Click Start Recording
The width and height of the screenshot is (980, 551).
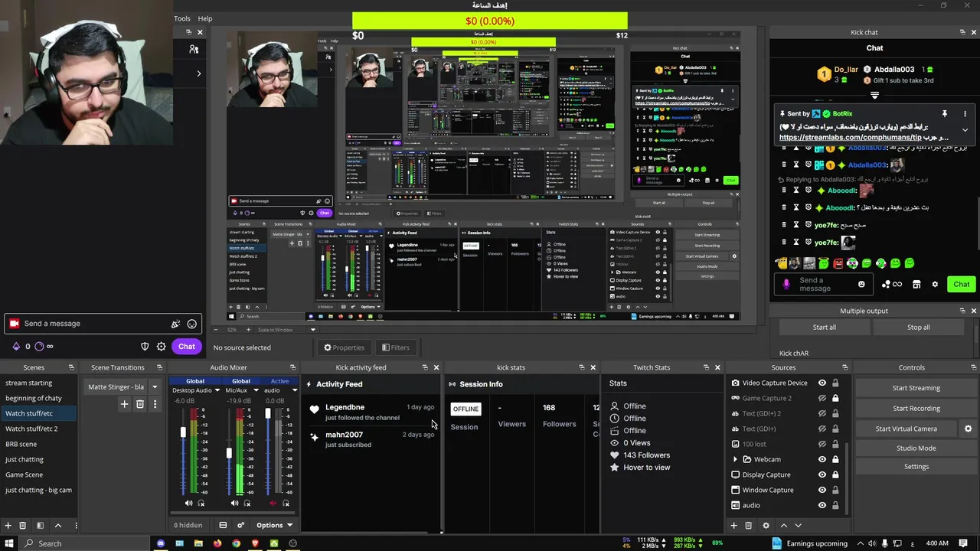[916, 408]
